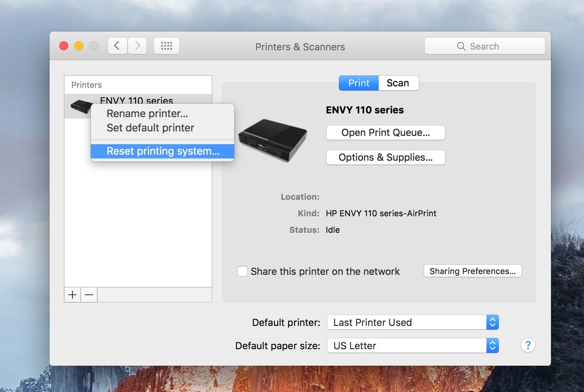Select Reset printing system… menu entry

click(163, 151)
